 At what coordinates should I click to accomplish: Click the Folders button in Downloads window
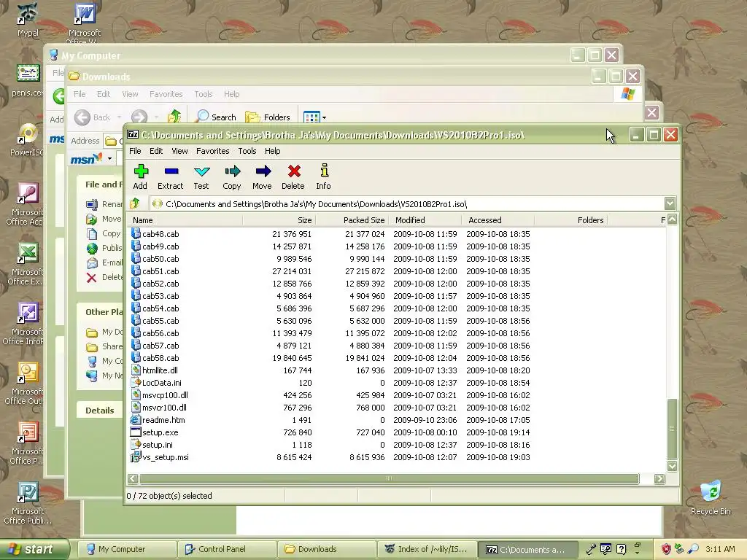[267, 117]
